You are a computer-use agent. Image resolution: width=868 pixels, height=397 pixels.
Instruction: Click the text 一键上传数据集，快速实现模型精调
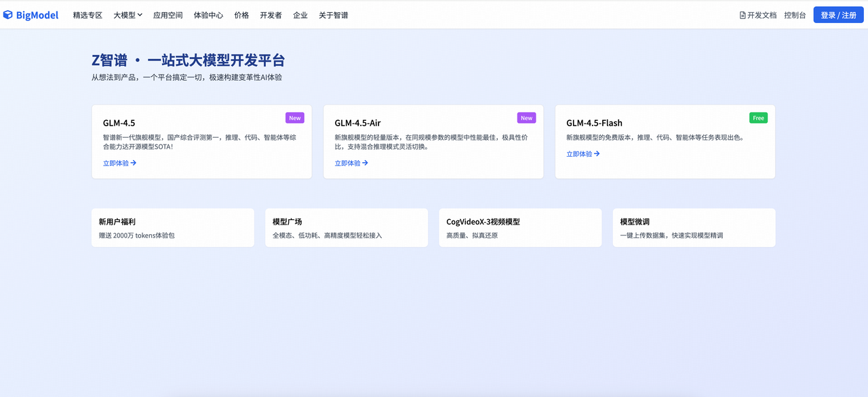[x=671, y=235]
